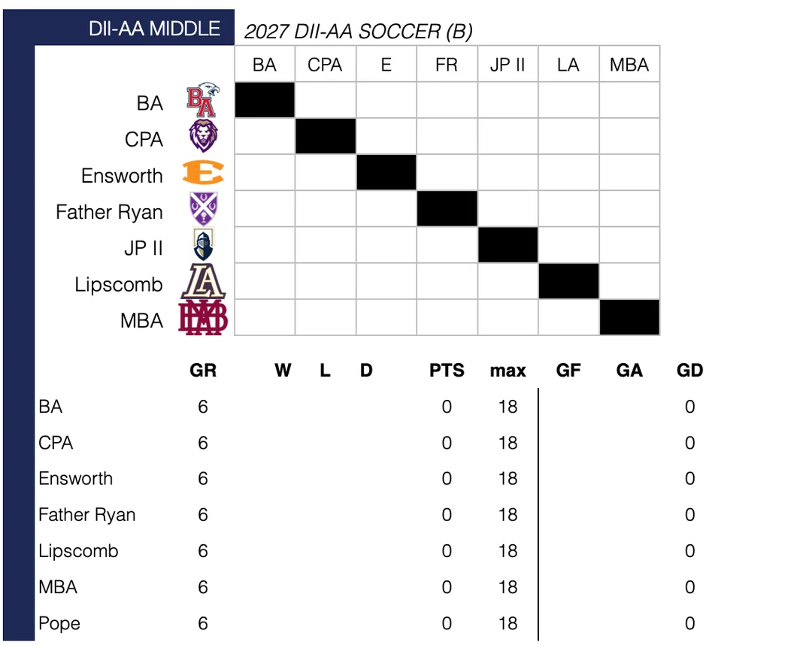Click Ensworth's max value of 18
812x648 pixels.
[508, 479]
